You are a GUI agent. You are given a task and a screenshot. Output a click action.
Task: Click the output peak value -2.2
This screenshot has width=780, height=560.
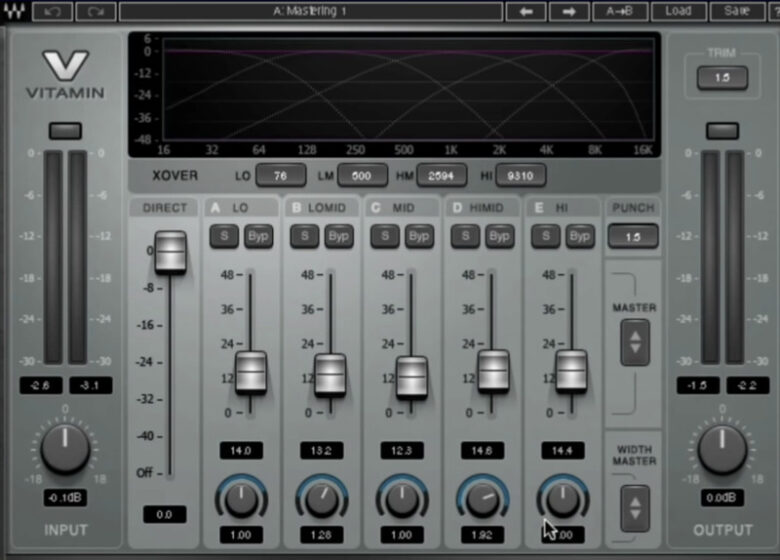[x=748, y=385]
